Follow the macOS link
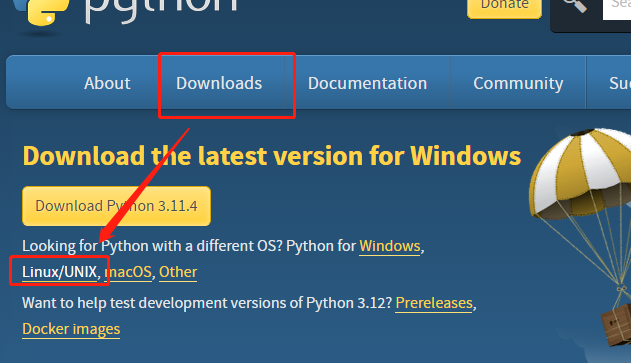The width and height of the screenshot is (631, 363). click(128, 272)
